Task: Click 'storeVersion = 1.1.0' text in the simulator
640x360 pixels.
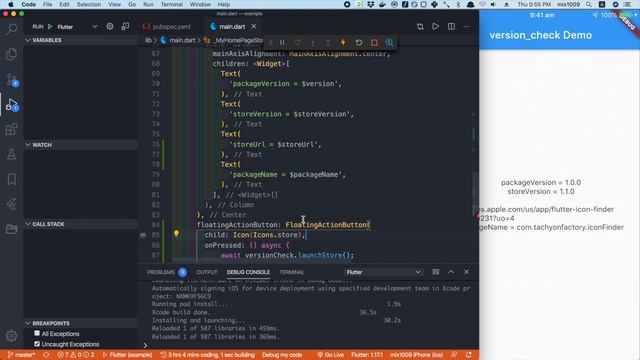Action: (x=541, y=191)
